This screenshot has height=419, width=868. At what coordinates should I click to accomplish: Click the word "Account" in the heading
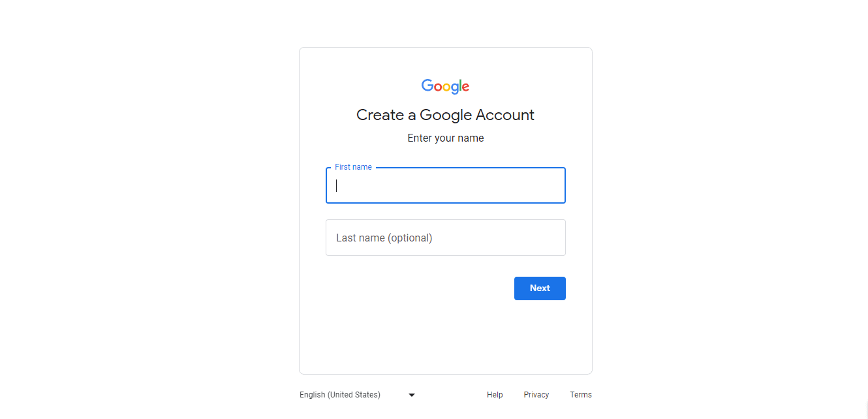[x=504, y=115]
